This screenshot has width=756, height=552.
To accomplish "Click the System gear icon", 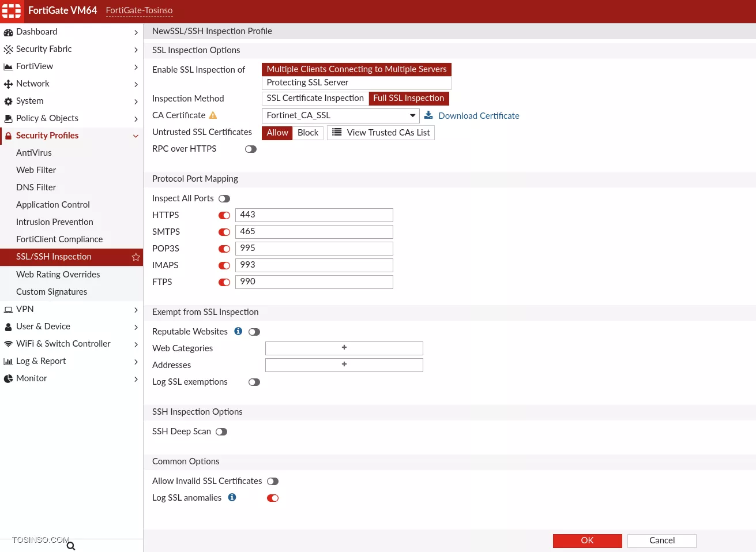I will coord(8,102).
